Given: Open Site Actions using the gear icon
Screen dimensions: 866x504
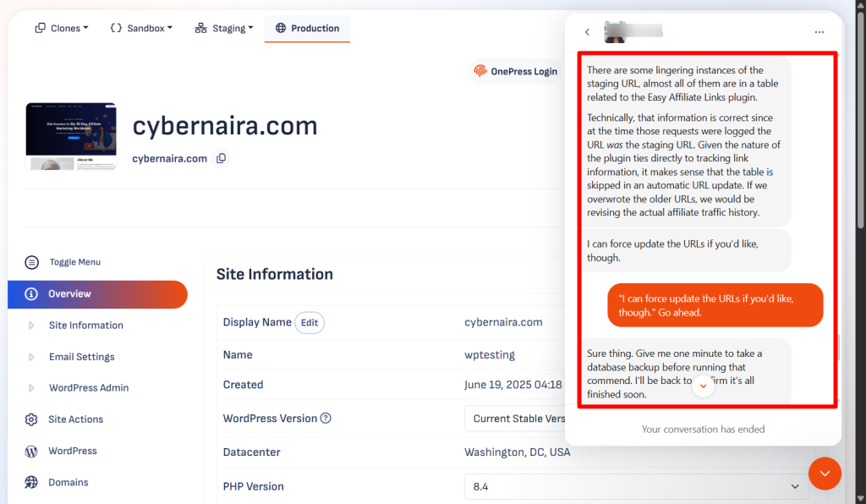Looking at the screenshot, I should click(31, 419).
